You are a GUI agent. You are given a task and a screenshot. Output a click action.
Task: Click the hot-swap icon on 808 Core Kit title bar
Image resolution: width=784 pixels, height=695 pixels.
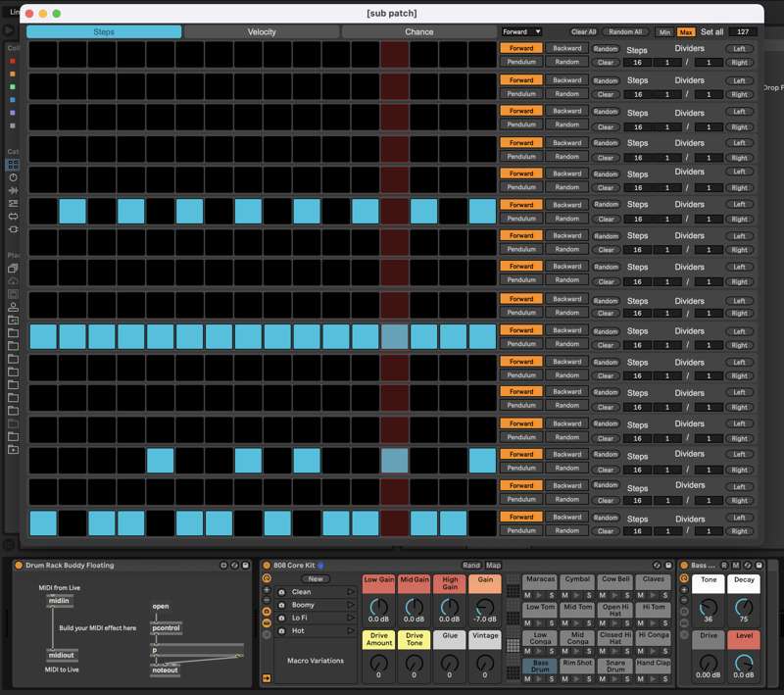tap(657, 565)
